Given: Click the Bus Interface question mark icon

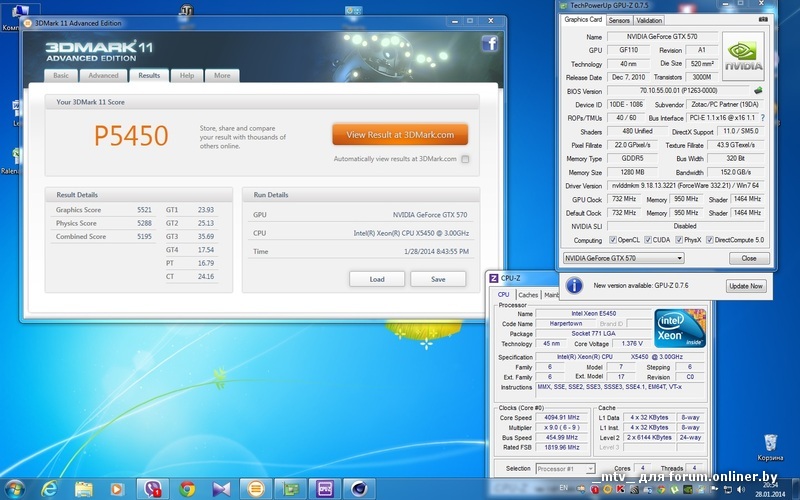Looking at the screenshot, I should click(763, 118).
